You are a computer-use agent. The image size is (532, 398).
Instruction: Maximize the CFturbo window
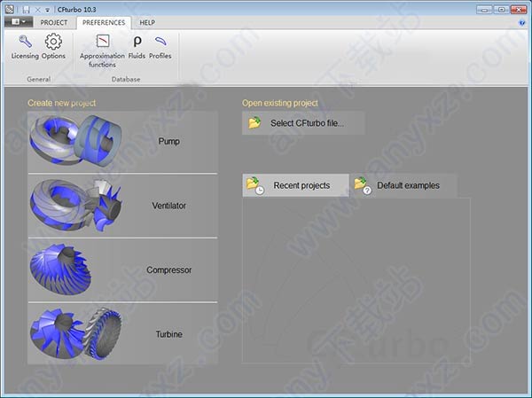501,10
